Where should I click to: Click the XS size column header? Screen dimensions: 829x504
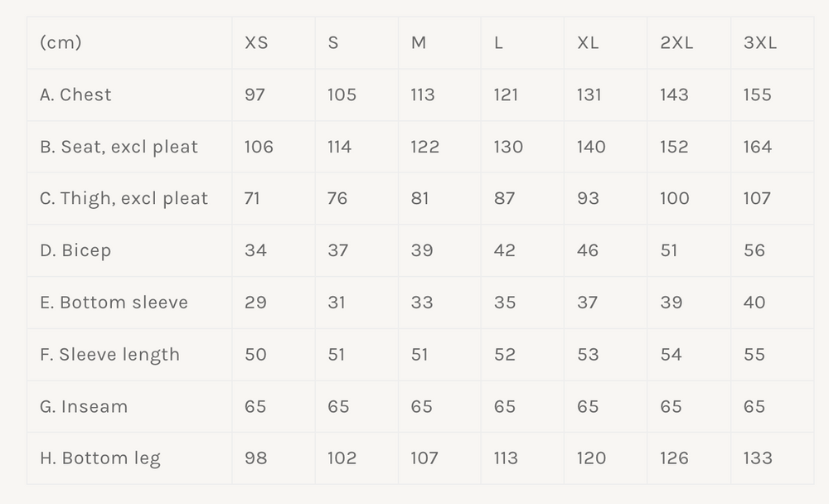click(x=256, y=43)
